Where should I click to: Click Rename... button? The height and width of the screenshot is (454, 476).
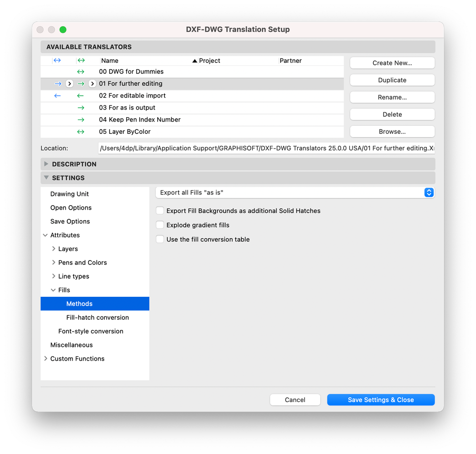(392, 97)
